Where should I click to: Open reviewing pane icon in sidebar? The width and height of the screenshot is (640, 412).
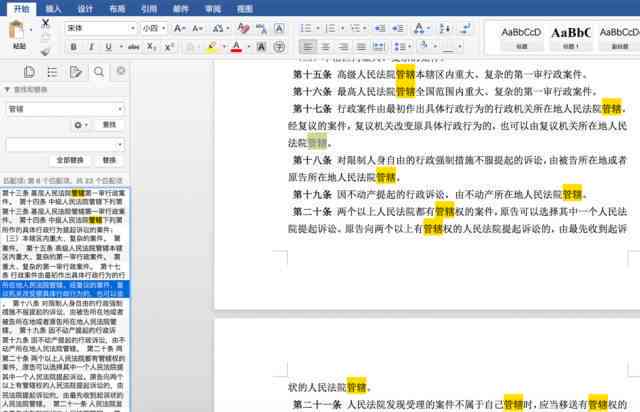pyautogui.click(x=76, y=72)
